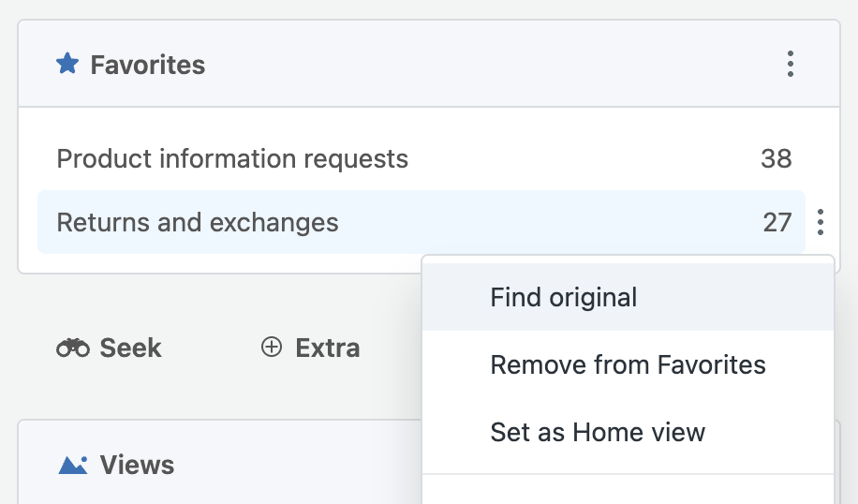858x504 pixels.
Task: Click the blue Favorites star icon
Action: 67,64
